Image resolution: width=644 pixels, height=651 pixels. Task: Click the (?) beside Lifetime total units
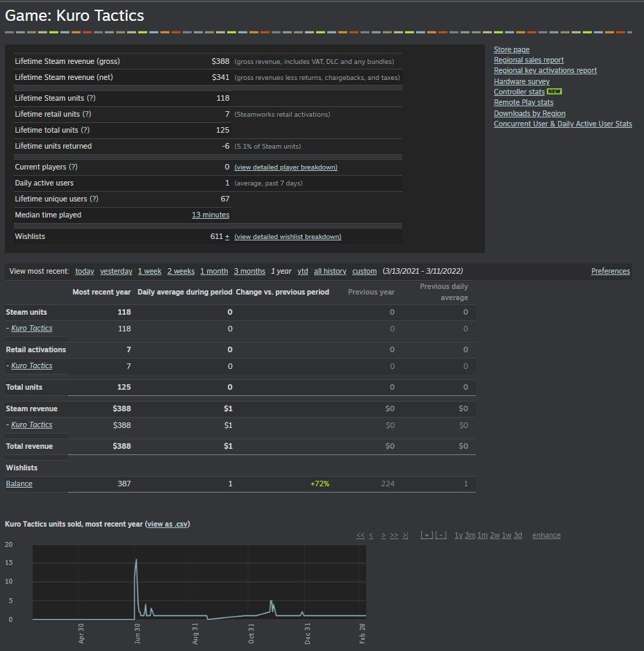click(85, 130)
